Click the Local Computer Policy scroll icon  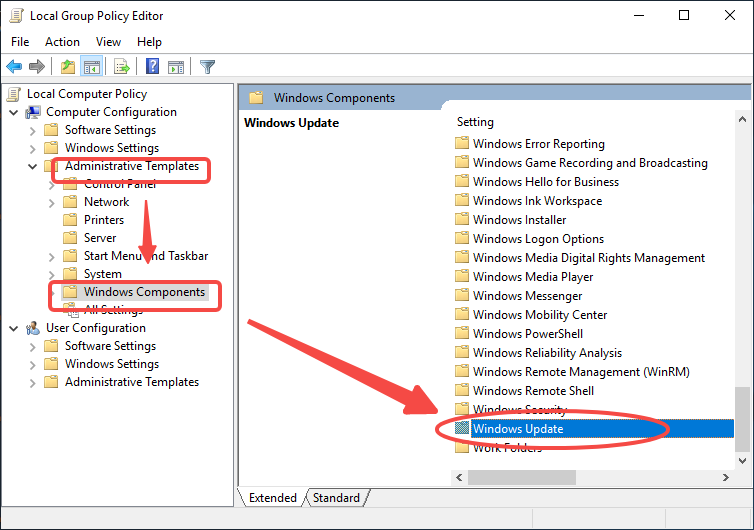click(x=14, y=94)
